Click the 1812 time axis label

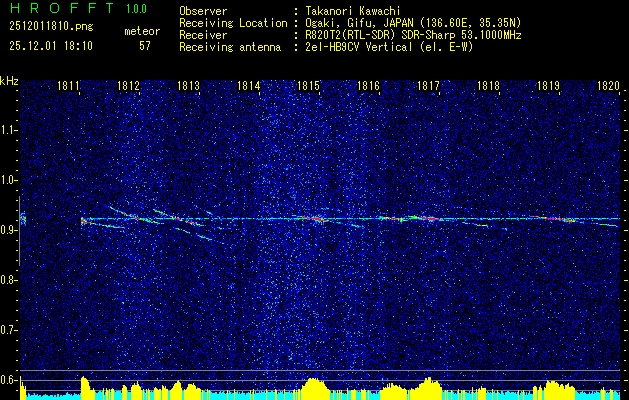[128, 85]
